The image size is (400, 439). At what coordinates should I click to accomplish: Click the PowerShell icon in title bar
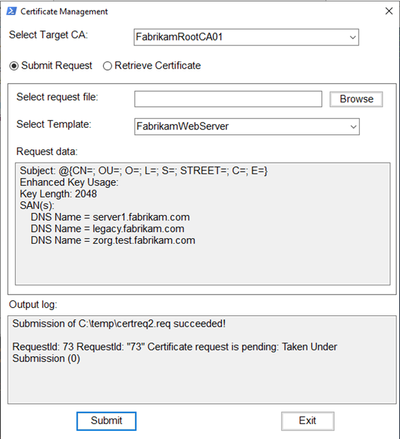click(x=11, y=11)
